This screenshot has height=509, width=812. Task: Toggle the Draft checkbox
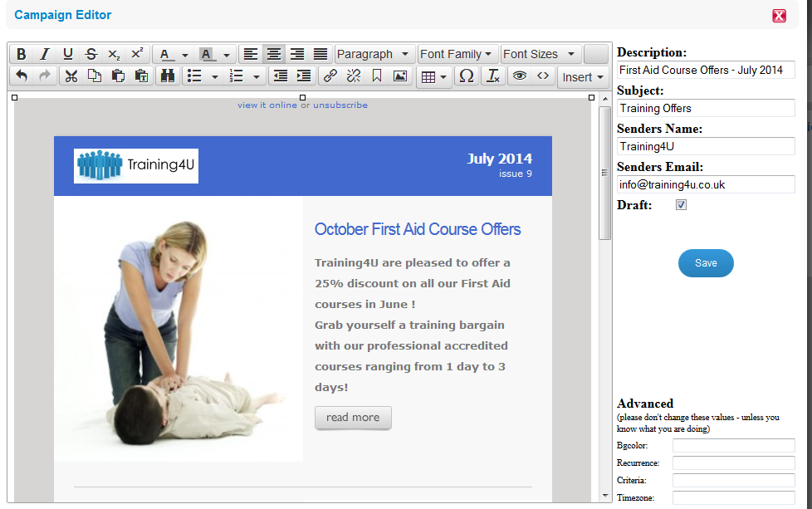pyautogui.click(x=681, y=205)
